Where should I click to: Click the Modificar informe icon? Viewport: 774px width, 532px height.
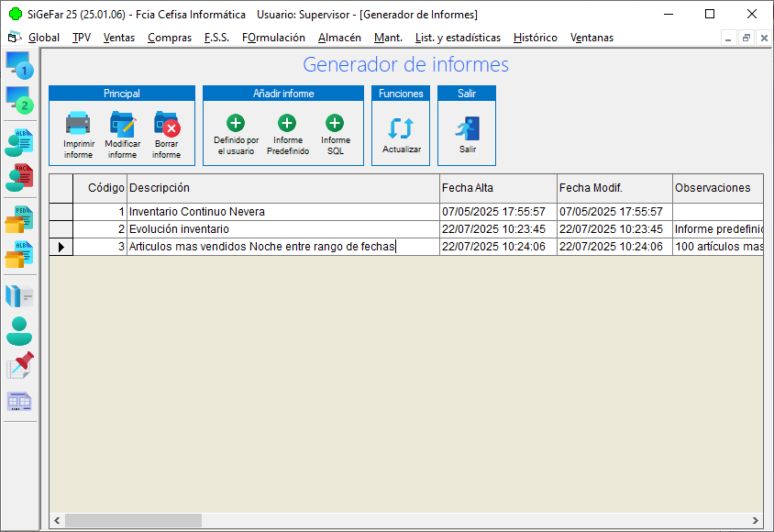(122, 124)
